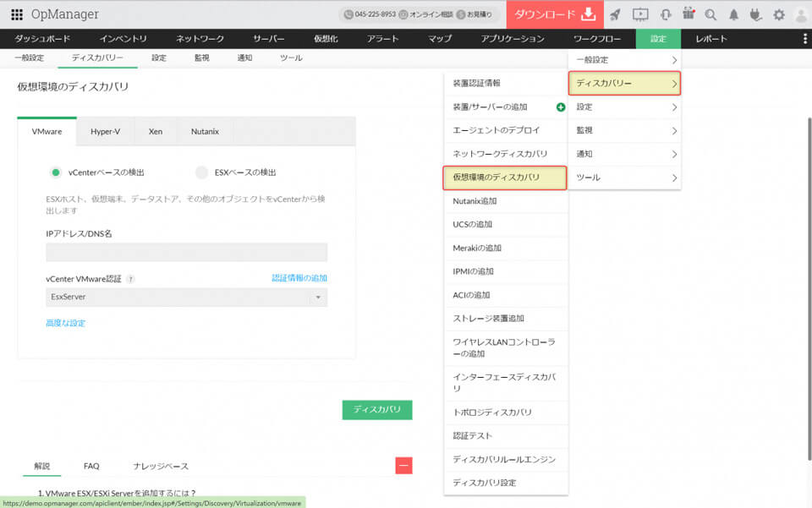
Task: Open the アラート main menu
Action: click(x=382, y=39)
